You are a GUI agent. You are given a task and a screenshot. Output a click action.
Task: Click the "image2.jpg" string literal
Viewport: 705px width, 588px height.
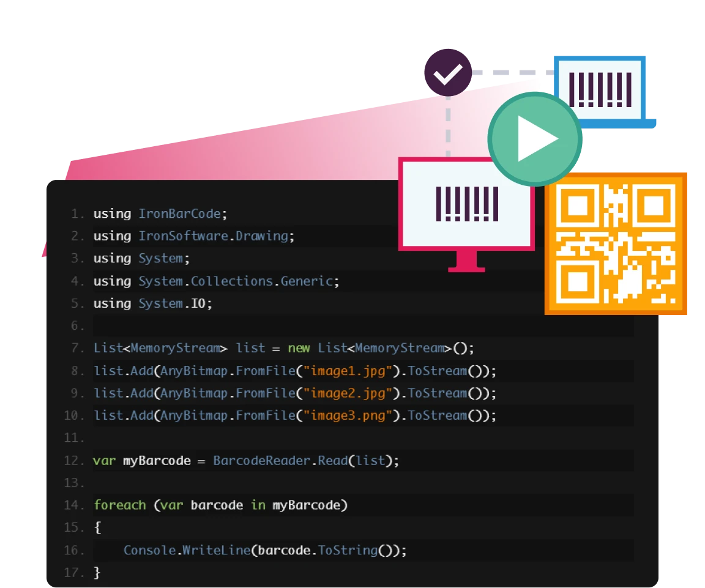point(348,393)
